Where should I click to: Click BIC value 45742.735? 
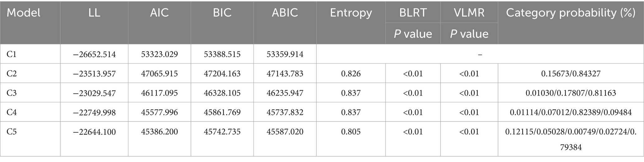[222, 132]
